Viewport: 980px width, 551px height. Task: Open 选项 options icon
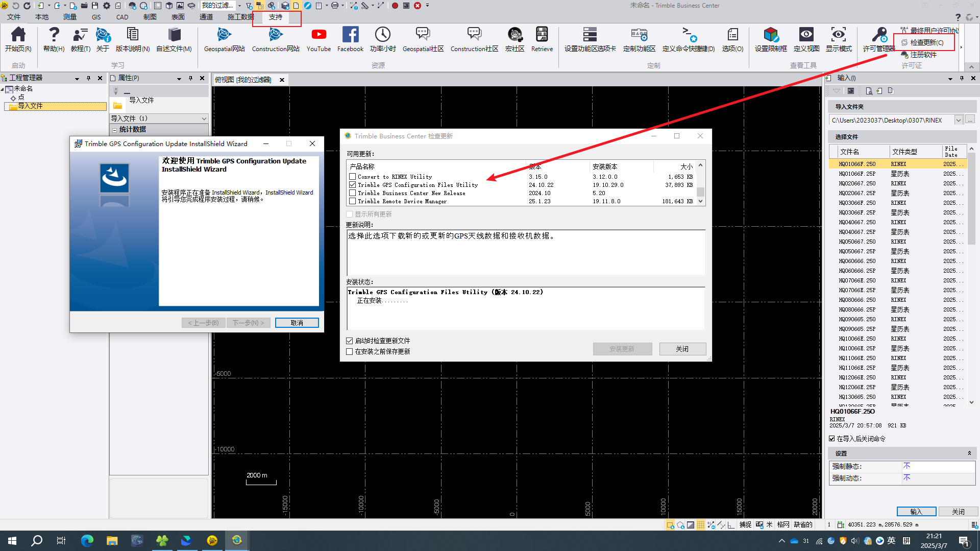732,39
